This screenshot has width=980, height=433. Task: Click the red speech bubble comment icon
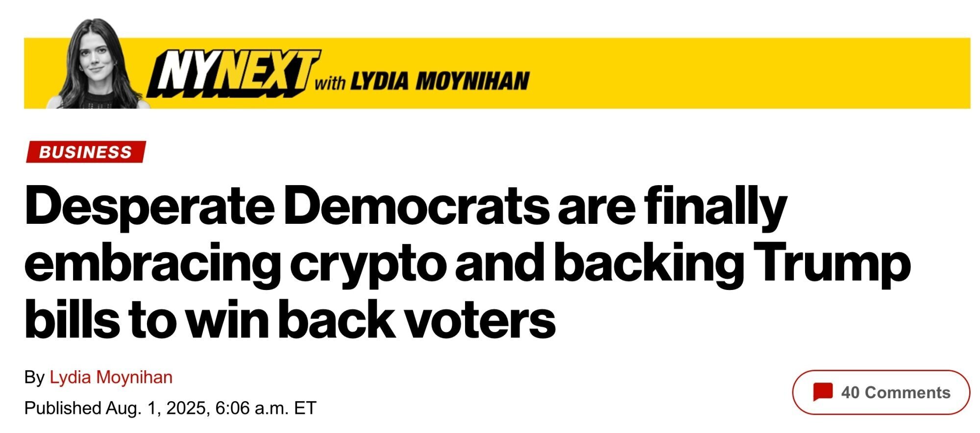coord(823,392)
